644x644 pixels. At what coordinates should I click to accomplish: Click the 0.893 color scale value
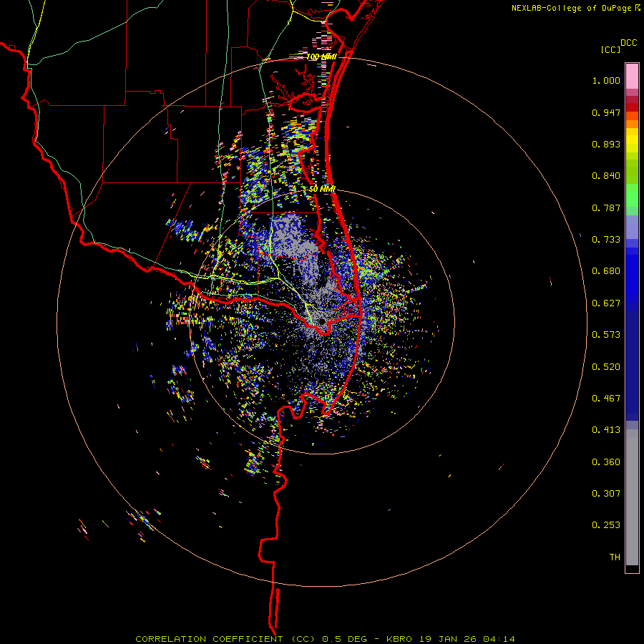[606, 144]
